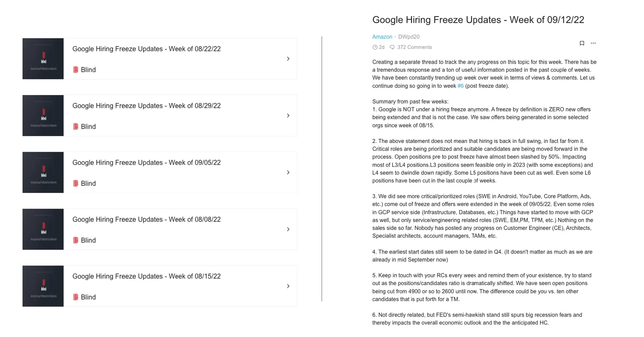
Task: Open the Amazon company link
Action: [x=382, y=37]
